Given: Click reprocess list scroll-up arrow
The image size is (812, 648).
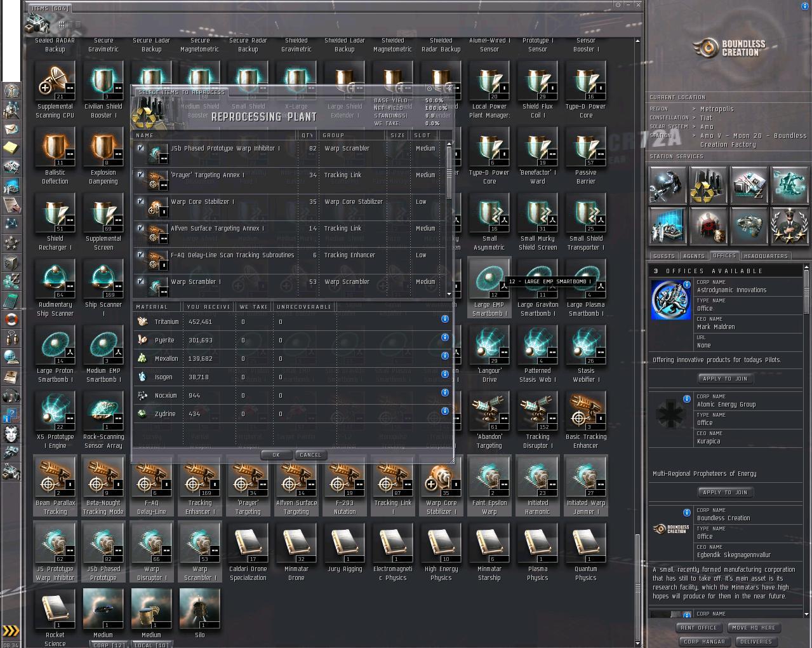Looking at the screenshot, I should coord(449,144).
